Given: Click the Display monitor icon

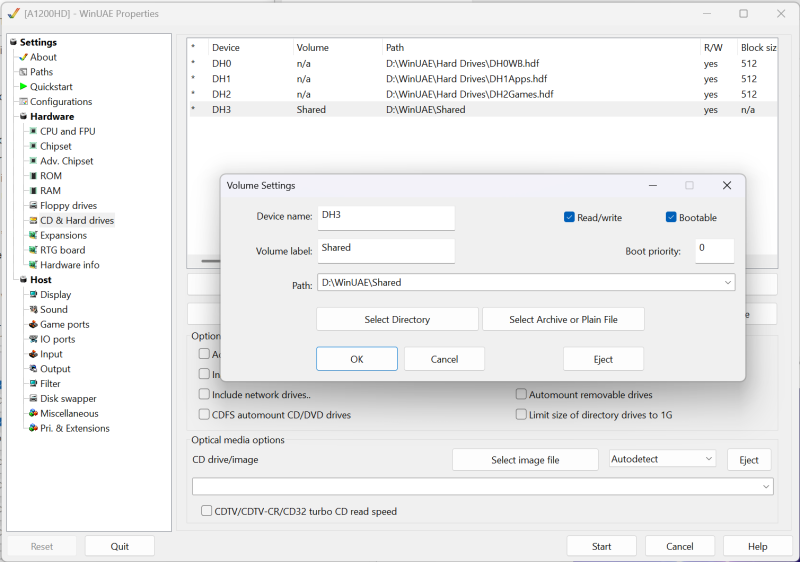Looking at the screenshot, I should click(33, 294).
